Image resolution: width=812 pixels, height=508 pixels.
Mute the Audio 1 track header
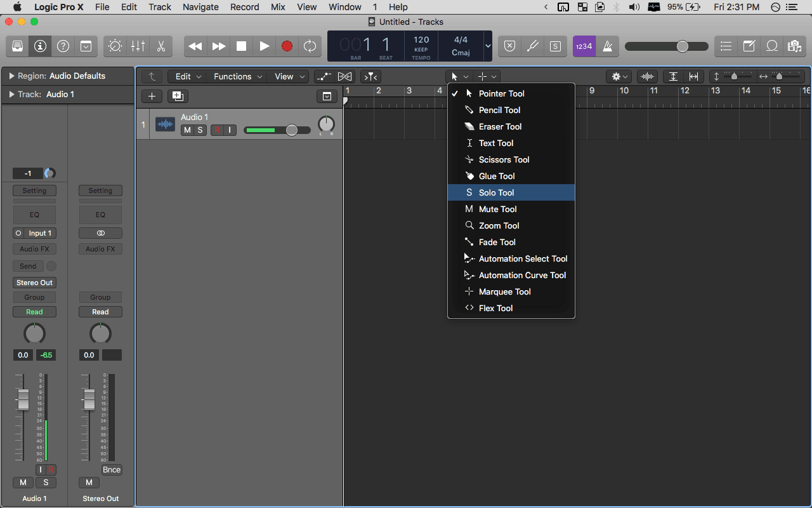click(187, 130)
